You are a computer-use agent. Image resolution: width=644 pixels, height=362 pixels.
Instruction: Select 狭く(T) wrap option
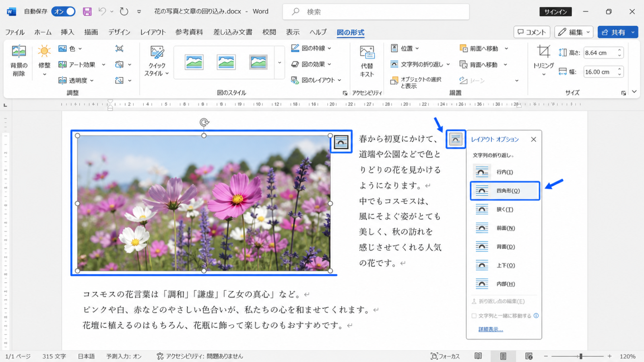coord(505,210)
